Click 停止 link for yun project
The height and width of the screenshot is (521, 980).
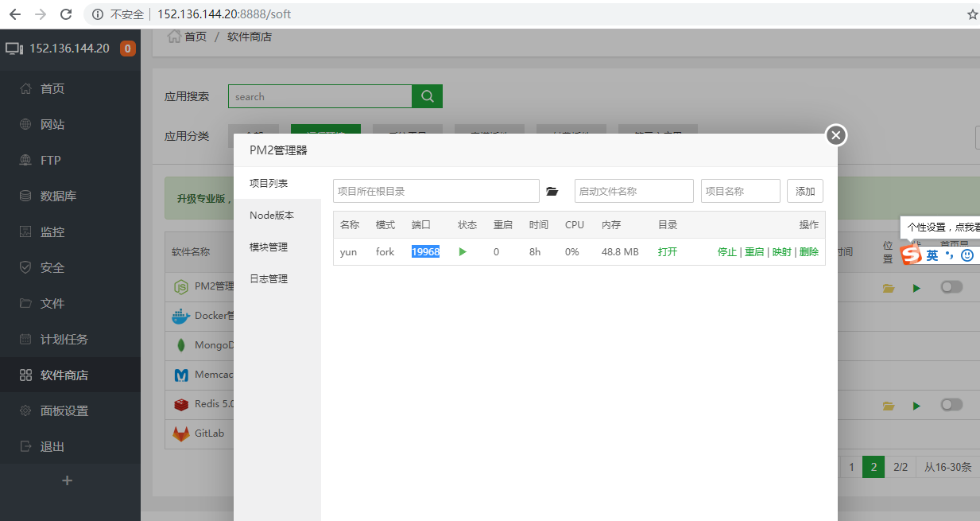(726, 252)
